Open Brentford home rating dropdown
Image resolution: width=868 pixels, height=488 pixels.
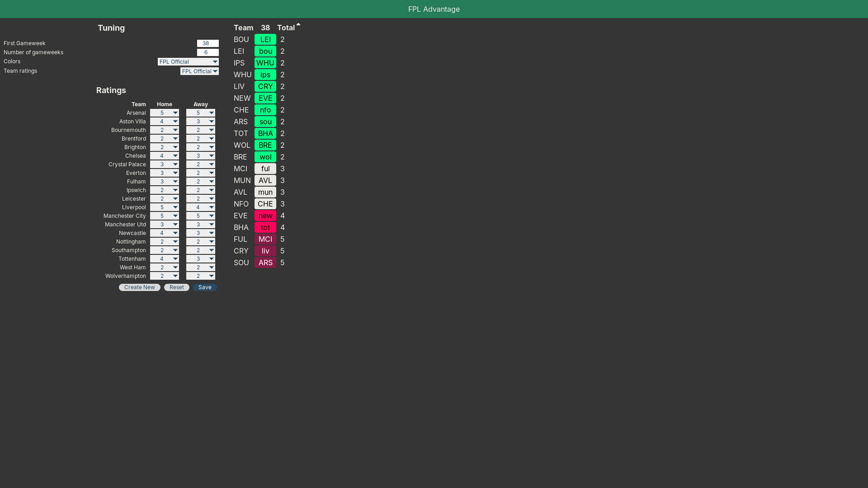(165, 139)
